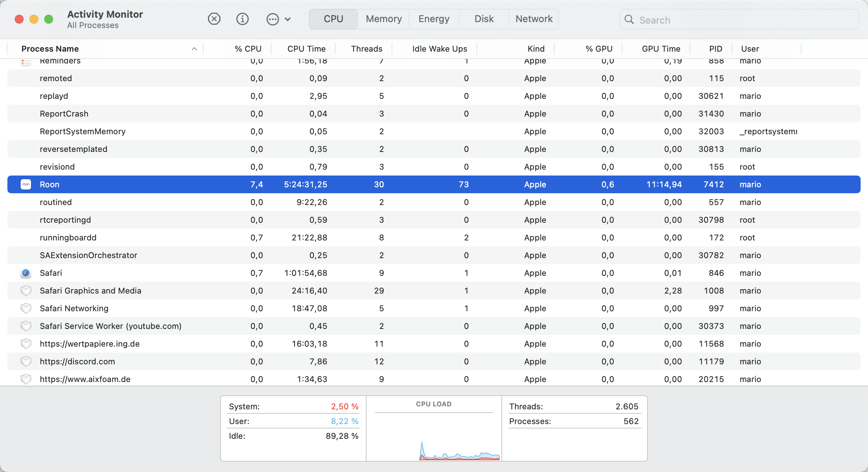This screenshot has height=472, width=868.
Task: Select the Network tab
Action: (534, 19)
